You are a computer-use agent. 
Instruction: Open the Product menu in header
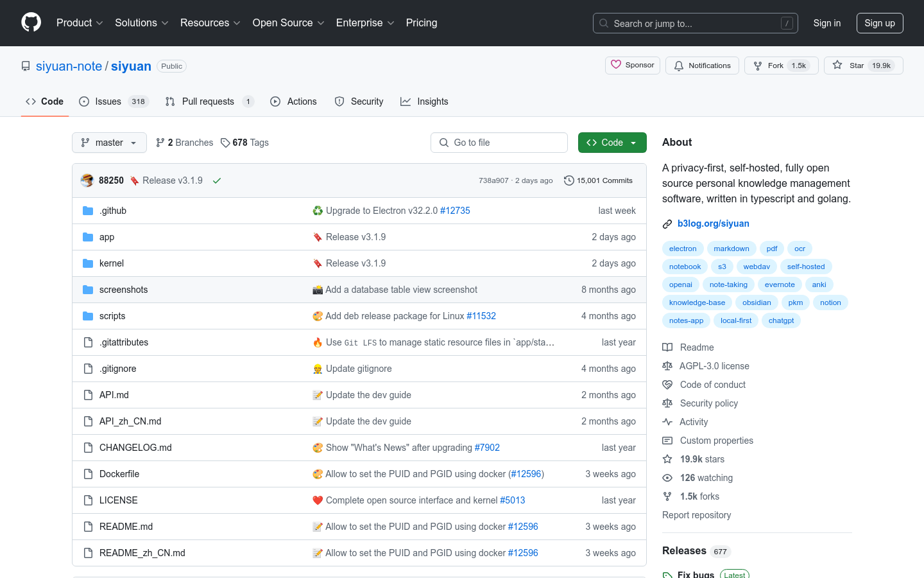coord(80,23)
